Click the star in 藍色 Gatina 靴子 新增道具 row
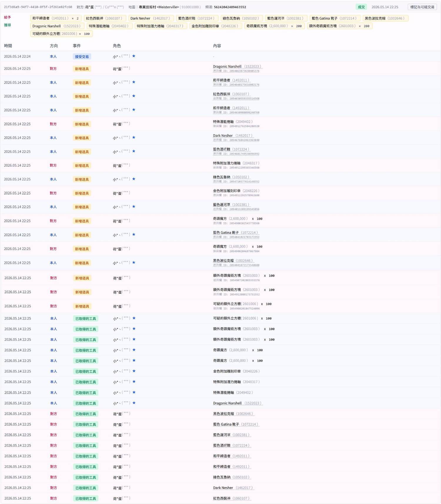 click(x=134, y=234)
